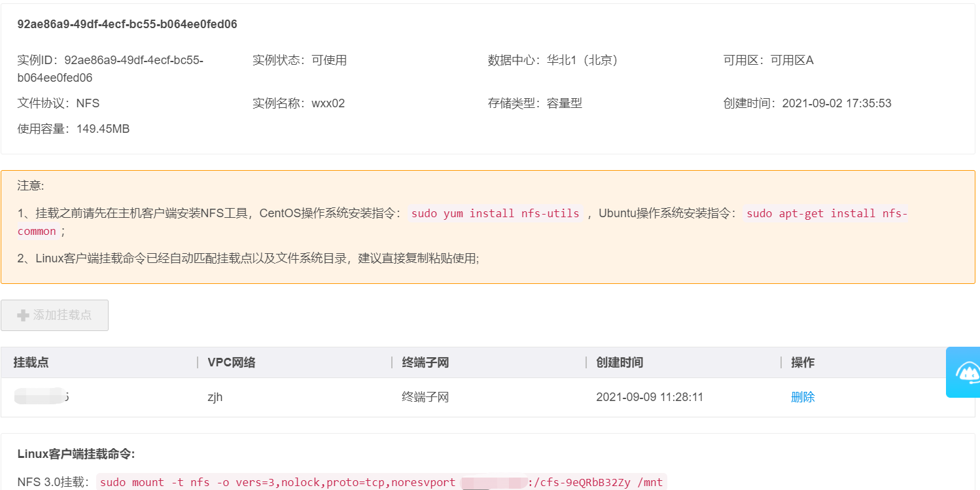Click the sudo apt-get install command
This screenshot has height=490, width=980.
826,213
